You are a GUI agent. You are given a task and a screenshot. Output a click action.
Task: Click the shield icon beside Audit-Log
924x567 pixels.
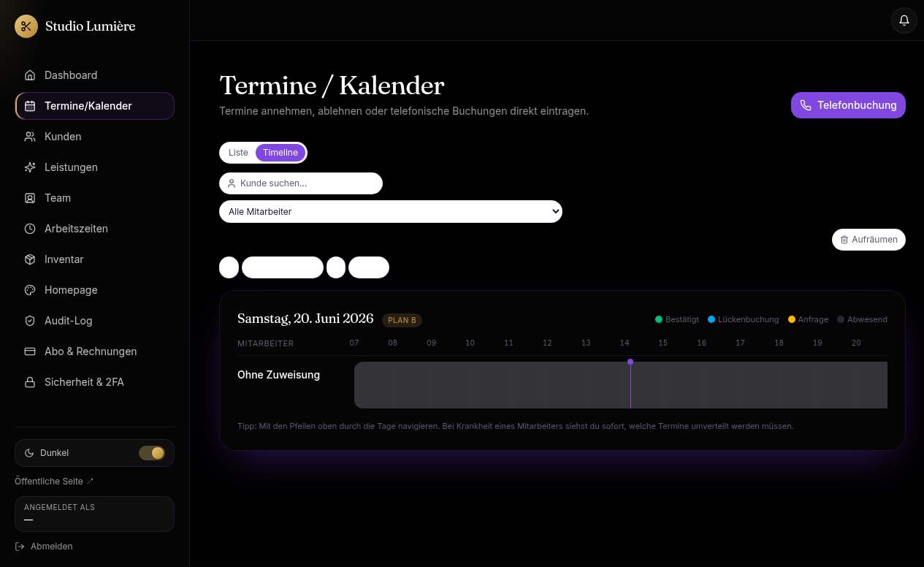(30, 321)
